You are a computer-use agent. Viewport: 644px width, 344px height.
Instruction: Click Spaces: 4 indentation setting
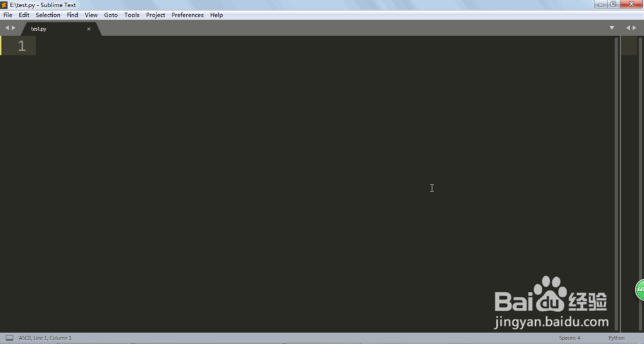point(569,338)
